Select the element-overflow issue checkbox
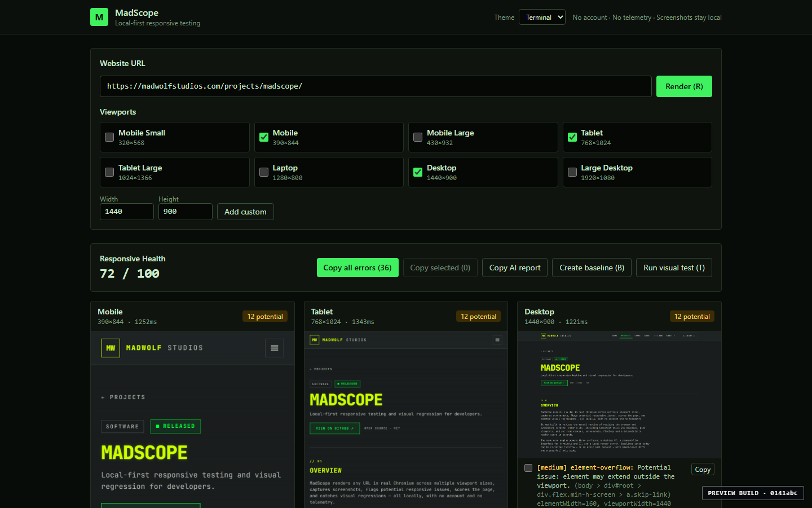Screen dimensions: 812x508 (528, 468)
